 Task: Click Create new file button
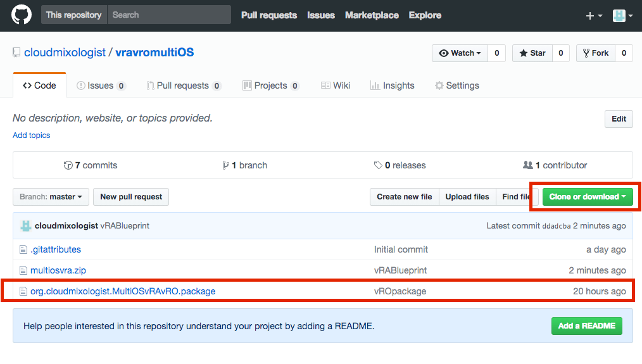coord(404,197)
